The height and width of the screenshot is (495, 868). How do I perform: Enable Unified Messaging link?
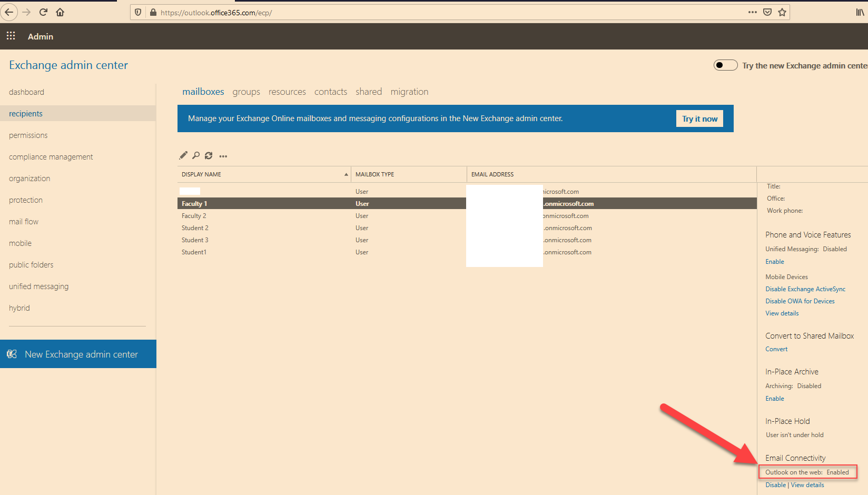point(774,262)
